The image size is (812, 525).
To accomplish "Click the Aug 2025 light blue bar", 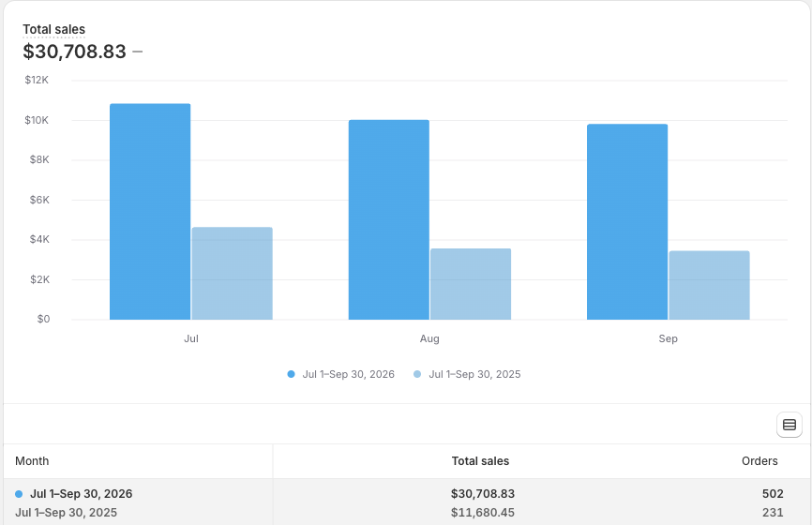I will click(x=471, y=284).
